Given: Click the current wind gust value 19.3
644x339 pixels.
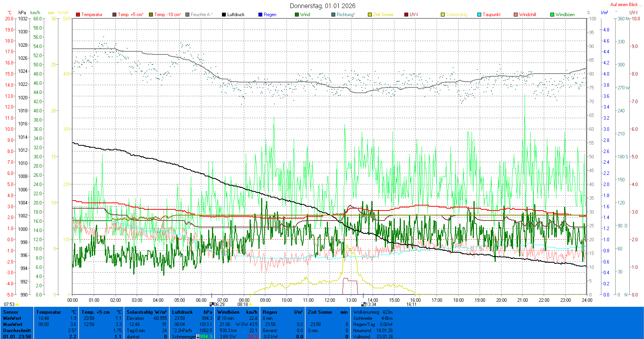Looking at the screenshot, I should [x=253, y=337].
